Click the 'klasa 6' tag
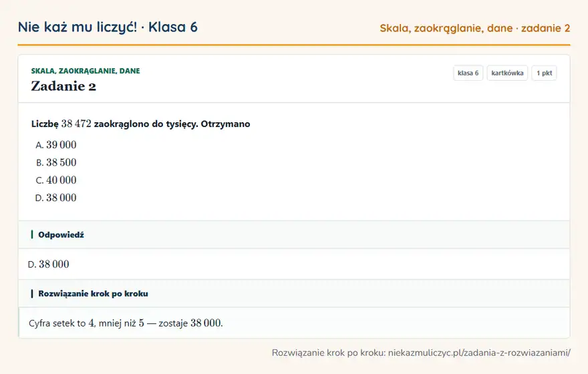Viewport: 588px width, 374px height. 468,73
